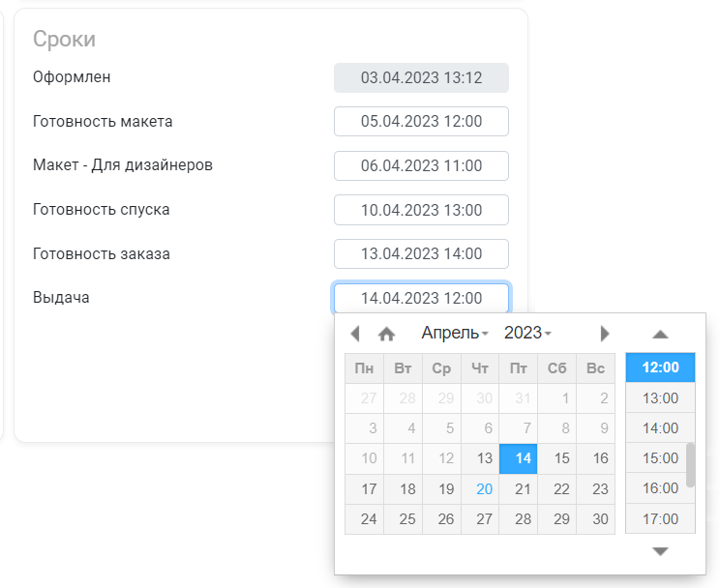This screenshot has width=720, height=588.
Task: Go to next month arrow
Action: (x=605, y=334)
